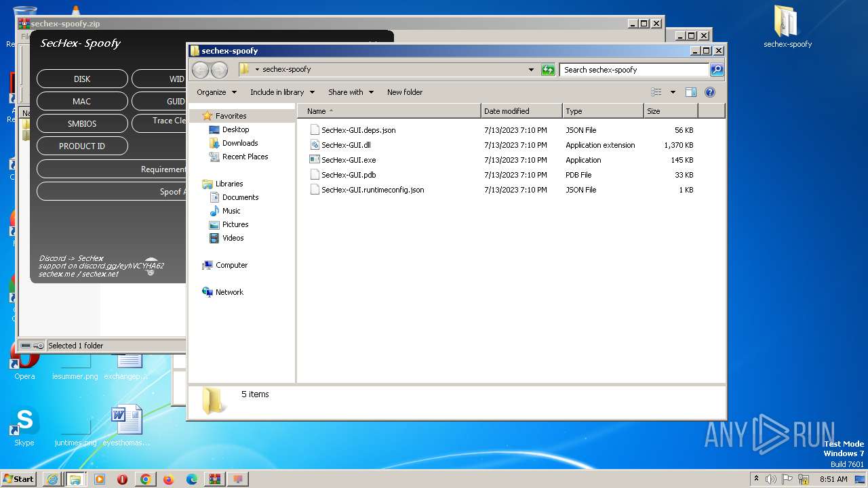Sort files by Type column
The height and width of the screenshot is (488, 868).
coord(603,111)
